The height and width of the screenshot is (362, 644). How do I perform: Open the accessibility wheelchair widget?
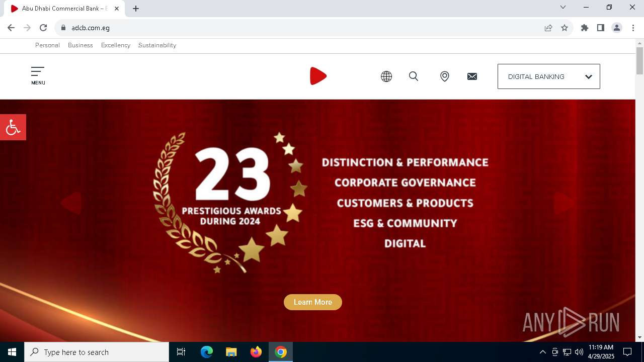[13, 127]
